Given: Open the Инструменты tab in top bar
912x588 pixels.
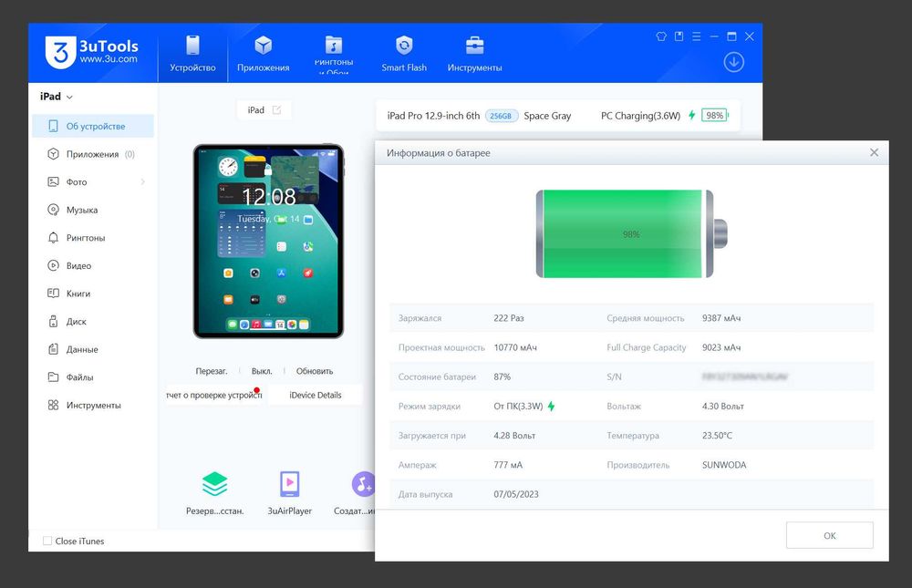Looking at the screenshot, I should pyautogui.click(x=474, y=54).
